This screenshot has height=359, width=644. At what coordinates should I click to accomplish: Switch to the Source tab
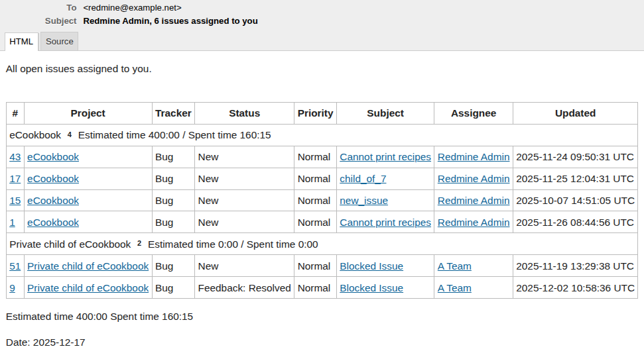59,42
